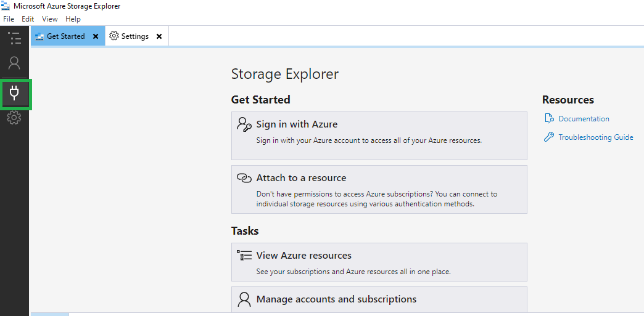Choose Sign in with Azure
Image resolution: width=644 pixels, height=316 pixels.
pyautogui.click(x=379, y=136)
